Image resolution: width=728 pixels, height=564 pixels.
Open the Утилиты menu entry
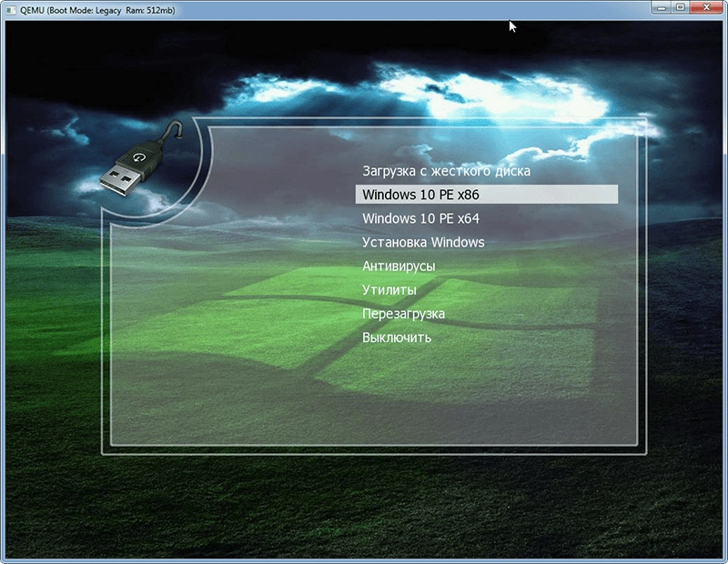coord(389,290)
